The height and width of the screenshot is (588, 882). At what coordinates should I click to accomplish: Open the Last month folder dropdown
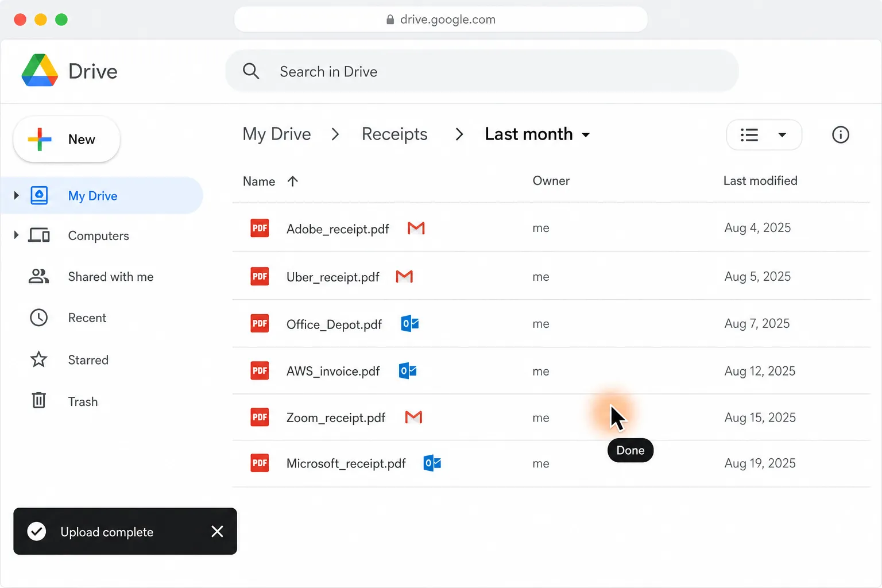(x=537, y=134)
